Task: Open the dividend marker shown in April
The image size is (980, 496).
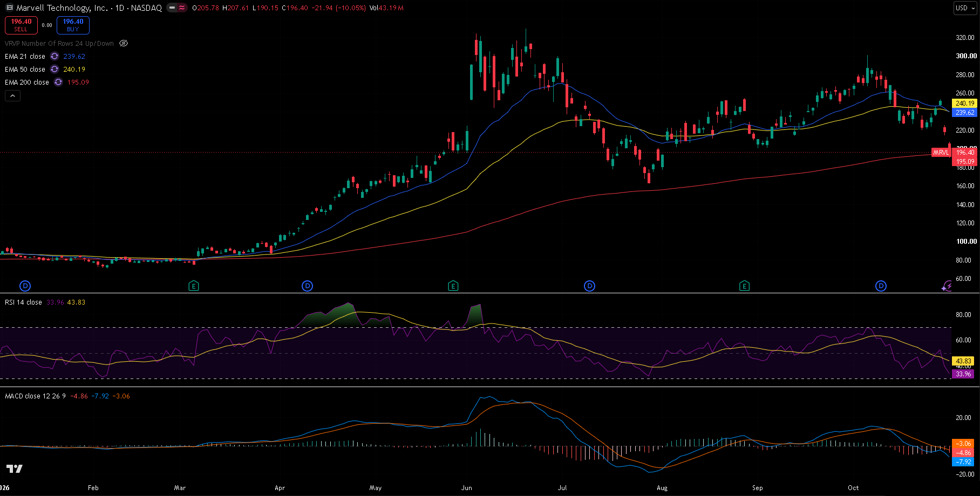Action: [x=307, y=286]
